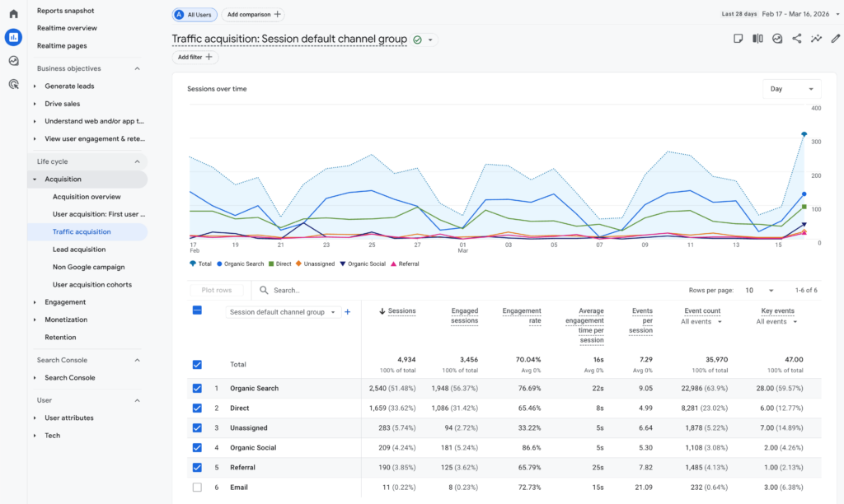Image resolution: width=844 pixels, height=504 pixels.
Task: Click the Add filter button
Action: [x=195, y=57]
